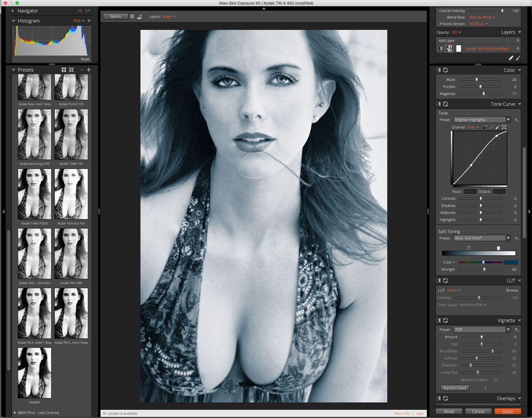Screen dimensions: 532x418
Task: Open the Split Toning preset save menu icon
Action: (x=517, y=238)
